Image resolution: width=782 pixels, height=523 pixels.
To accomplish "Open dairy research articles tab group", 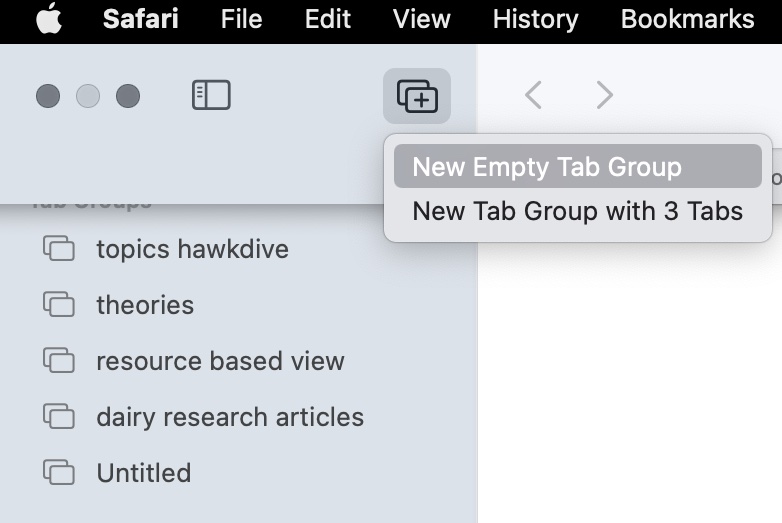I will point(230,417).
